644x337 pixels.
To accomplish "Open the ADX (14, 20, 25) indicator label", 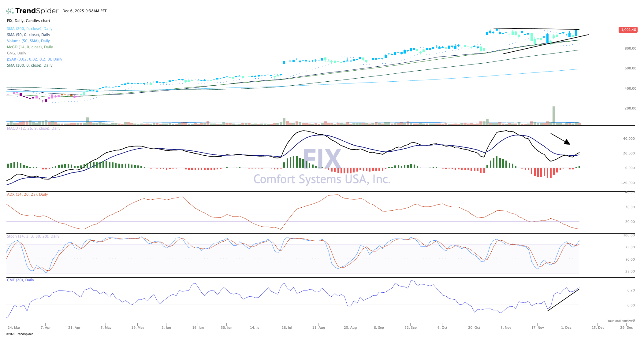I will coord(27,194).
